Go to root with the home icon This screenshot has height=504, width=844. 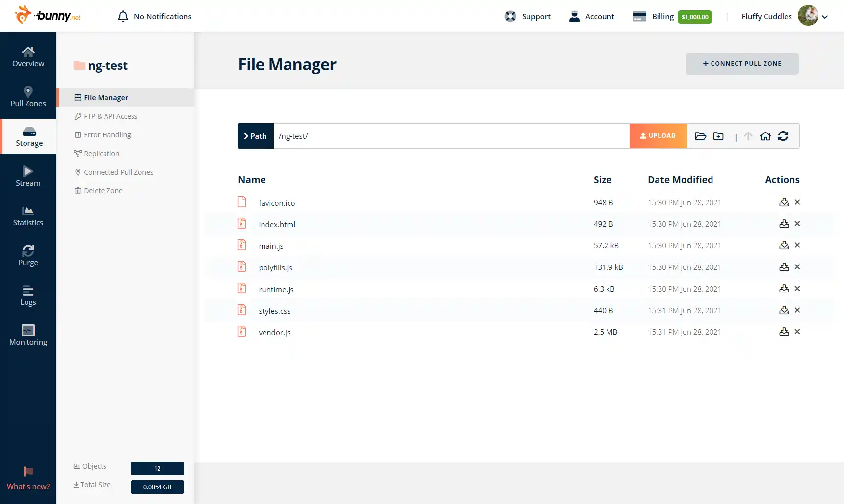pyautogui.click(x=765, y=136)
